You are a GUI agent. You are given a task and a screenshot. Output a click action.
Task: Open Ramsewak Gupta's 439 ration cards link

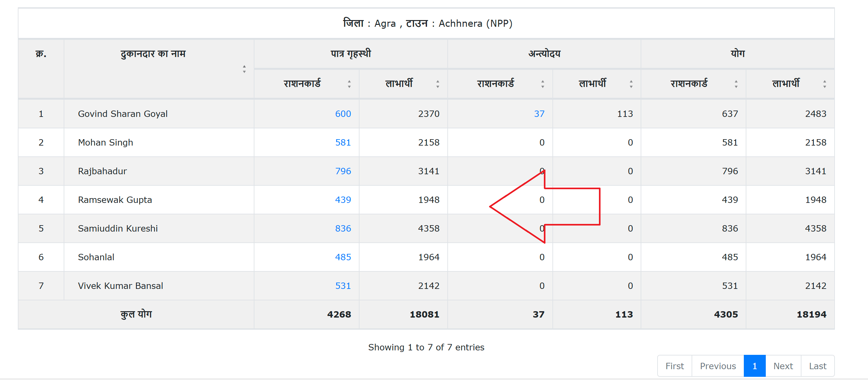[343, 200]
